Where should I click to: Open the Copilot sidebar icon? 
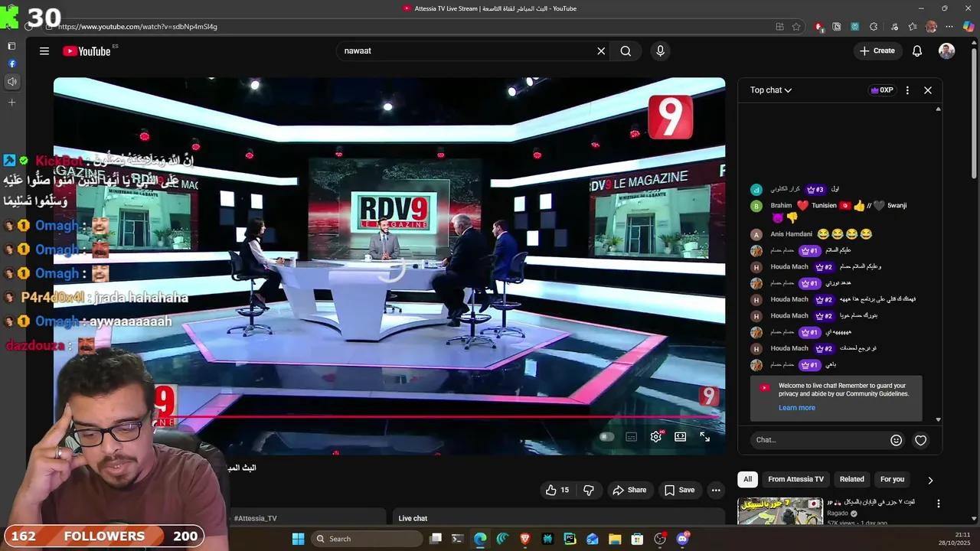point(969,27)
